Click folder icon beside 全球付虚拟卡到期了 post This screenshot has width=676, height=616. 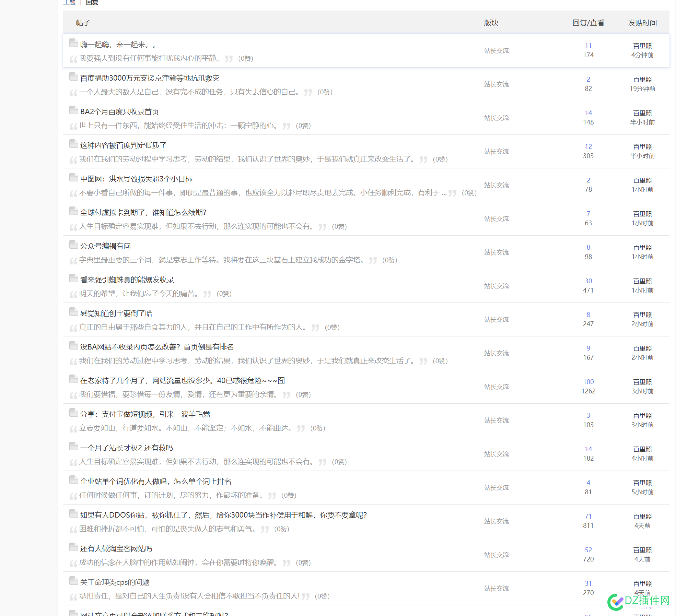pos(73,211)
